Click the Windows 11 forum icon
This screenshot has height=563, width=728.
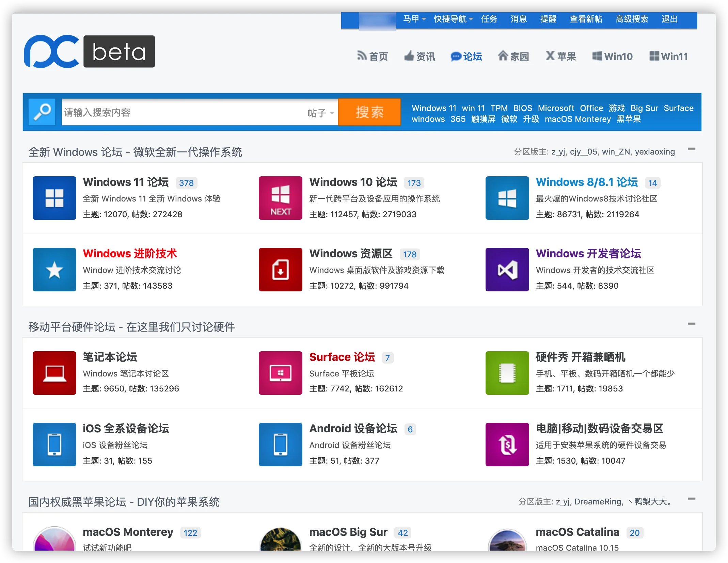[x=54, y=198]
